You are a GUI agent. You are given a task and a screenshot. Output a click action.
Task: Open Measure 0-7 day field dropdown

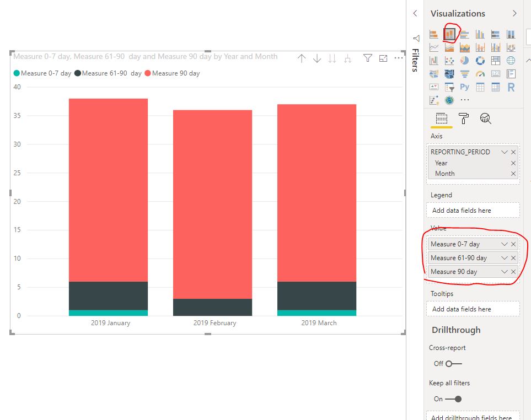pyautogui.click(x=504, y=244)
